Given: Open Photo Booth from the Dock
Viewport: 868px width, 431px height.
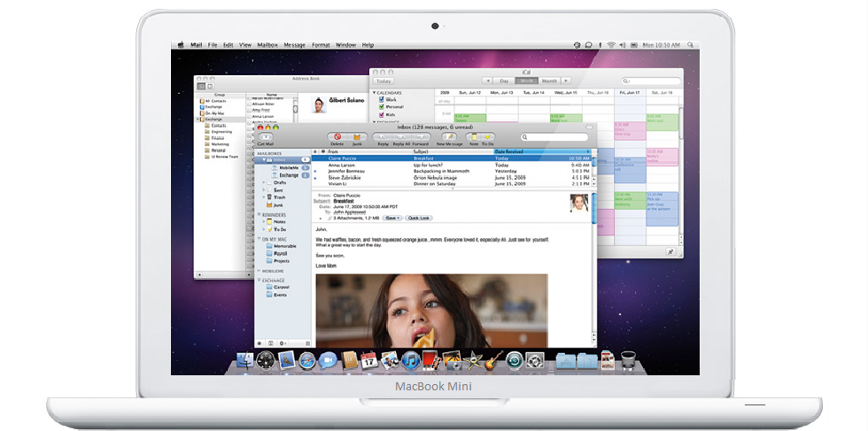Looking at the screenshot, I should coord(432,361).
